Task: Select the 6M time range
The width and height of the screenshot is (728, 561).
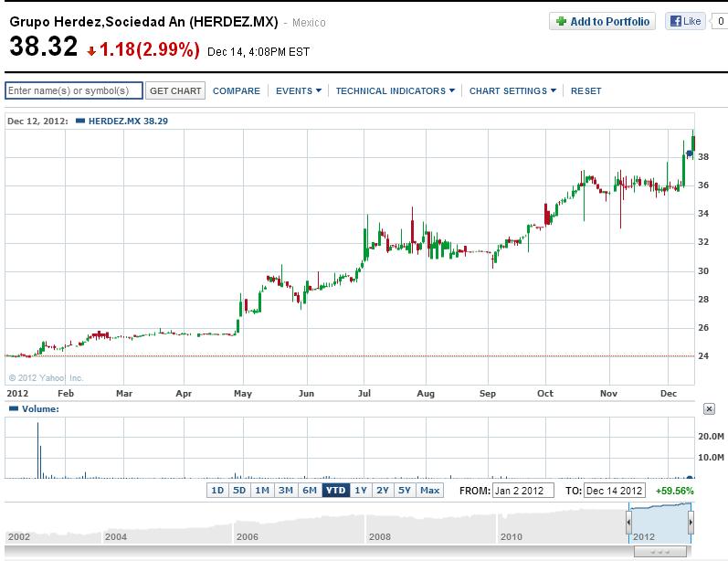Action: pyautogui.click(x=310, y=491)
